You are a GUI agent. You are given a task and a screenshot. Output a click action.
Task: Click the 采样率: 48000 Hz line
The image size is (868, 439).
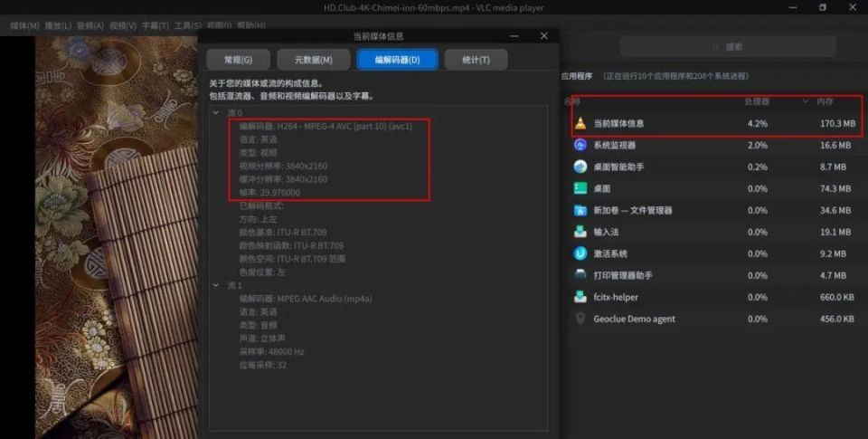272,352
